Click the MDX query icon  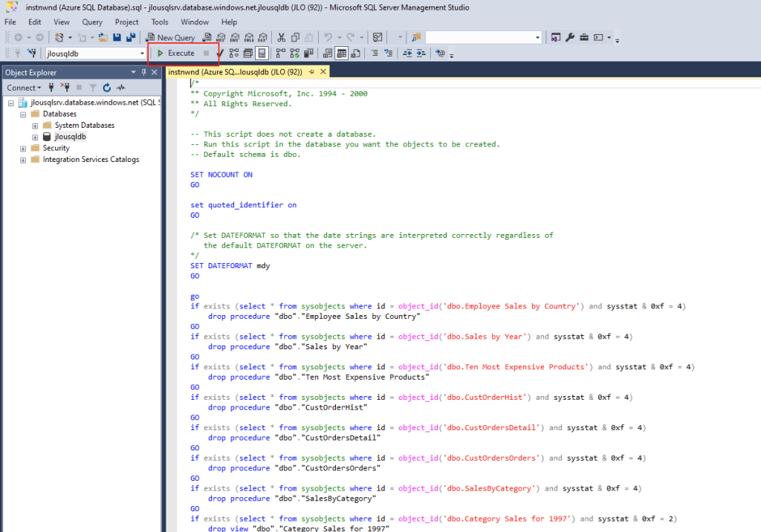[x=221, y=37]
